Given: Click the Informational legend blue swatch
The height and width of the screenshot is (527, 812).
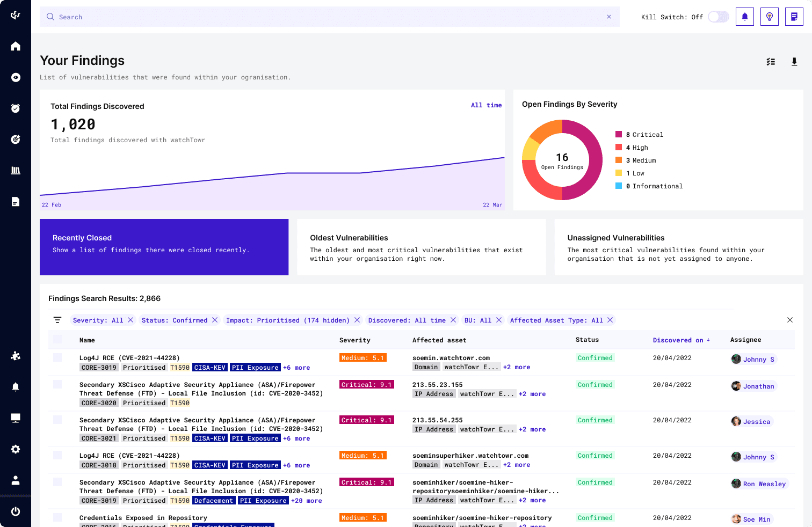Looking at the screenshot, I should pyautogui.click(x=619, y=186).
